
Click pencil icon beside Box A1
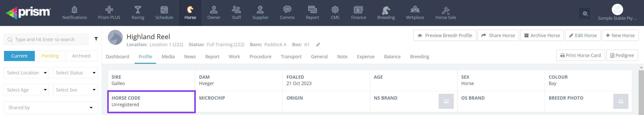click(318, 45)
